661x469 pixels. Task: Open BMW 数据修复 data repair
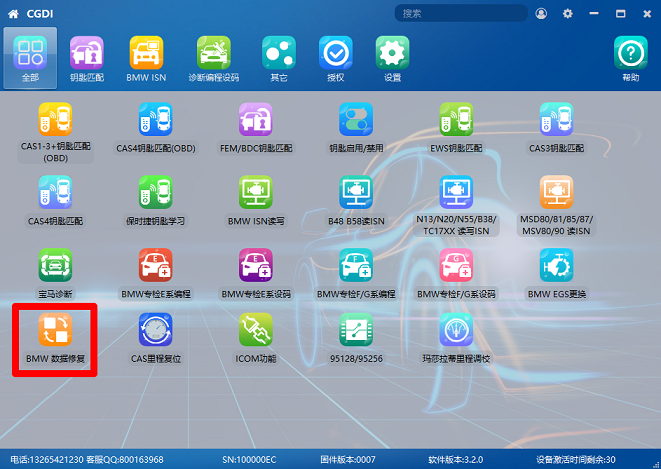tap(55, 338)
